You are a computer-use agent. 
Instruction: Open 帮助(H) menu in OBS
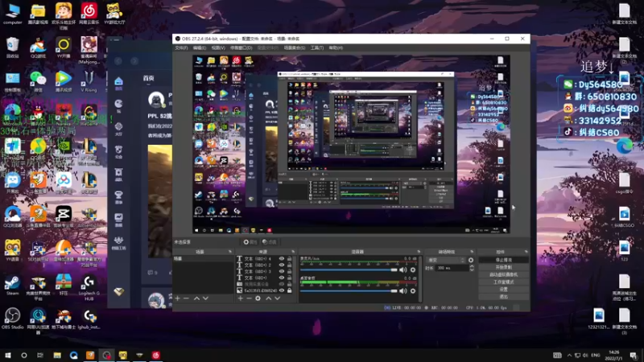coord(336,48)
